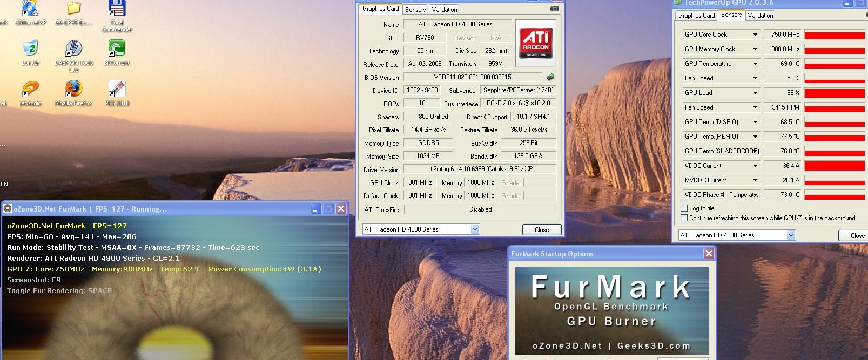Open the GA-EP45-Ex folder on desktop
The height and width of the screenshot is (360, 868).
coord(74,12)
